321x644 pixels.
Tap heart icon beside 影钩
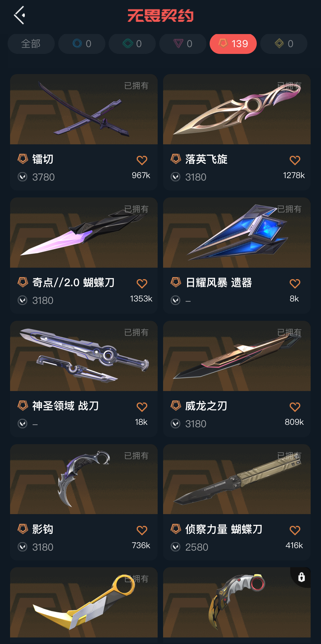click(x=142, y=530)
